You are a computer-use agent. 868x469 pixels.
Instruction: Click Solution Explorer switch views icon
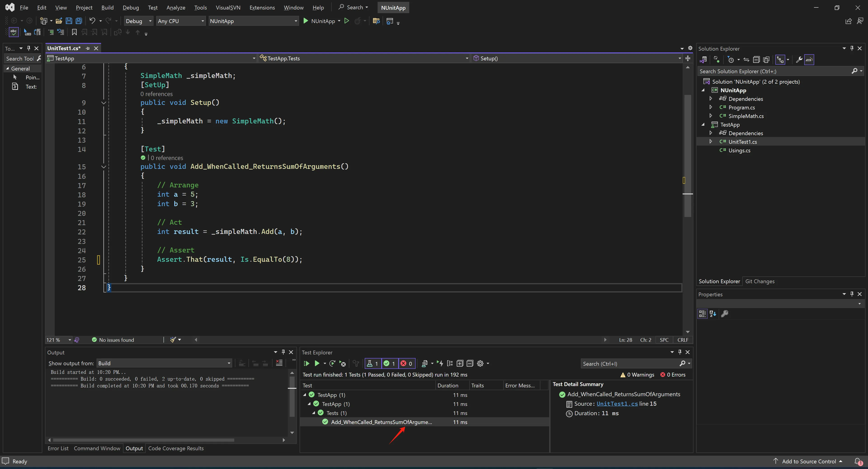(703, 60)
